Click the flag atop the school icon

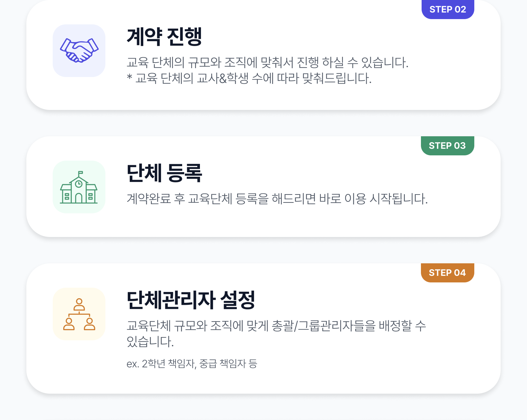coord(80,173)
